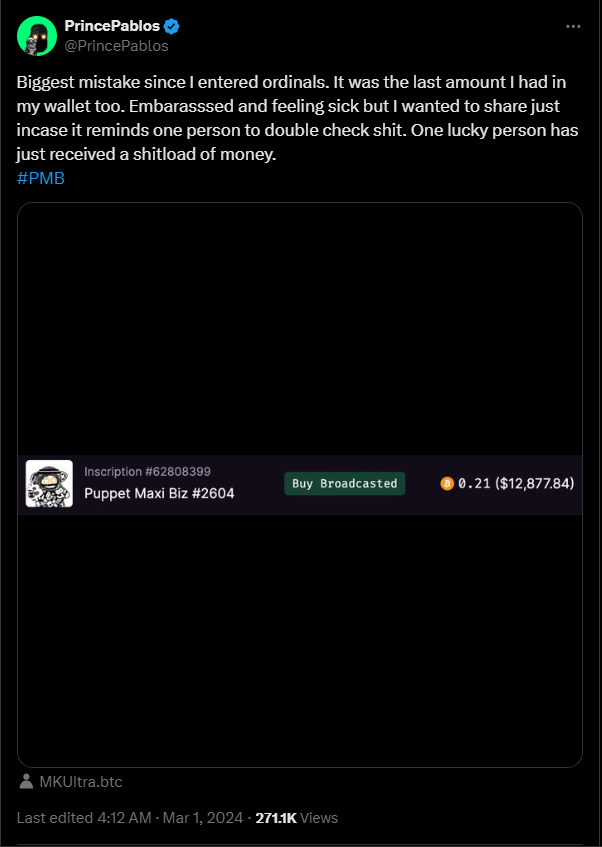Click the orange Bitcoin icon
The height and width of the screenshot is (847, 602).
pyautogui.click(x=447, y=483)
